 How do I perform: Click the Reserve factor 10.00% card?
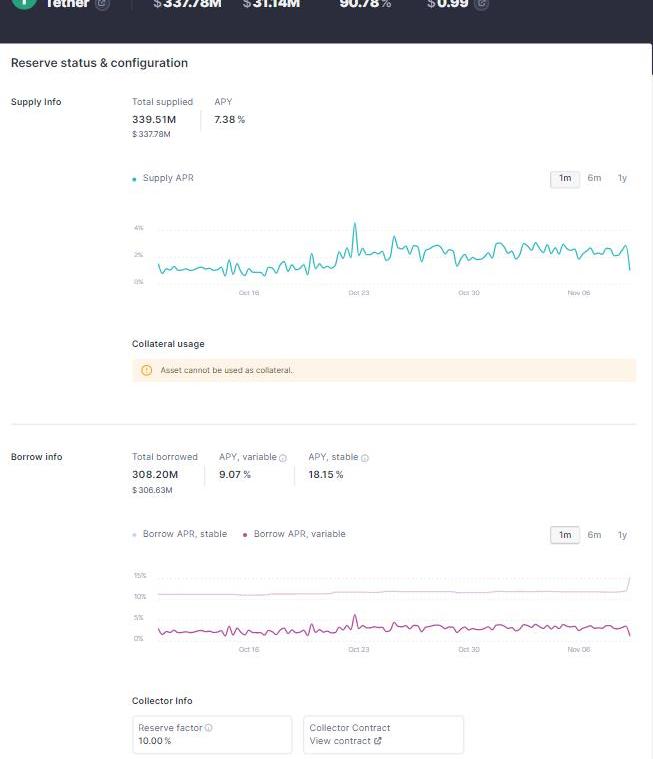pos(211,734)
